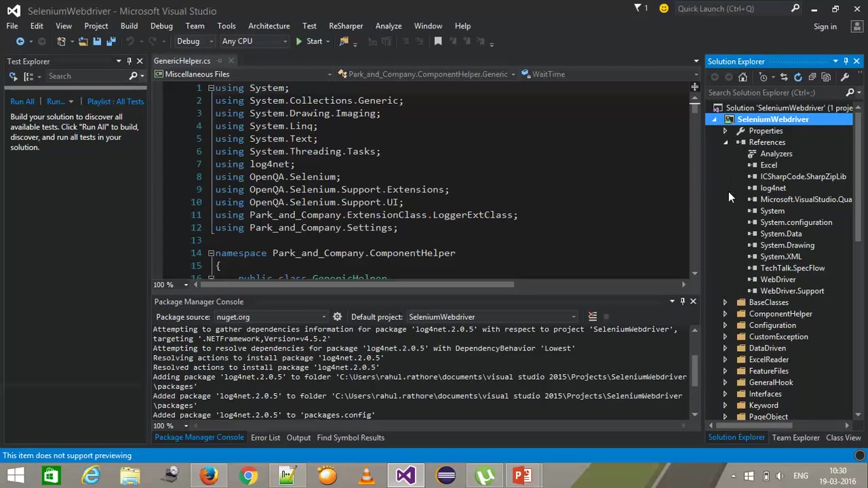The height and width of the screenshot is (488, 868).
Task: Click the Save All toolbar icon
Action: click(111, 41)
